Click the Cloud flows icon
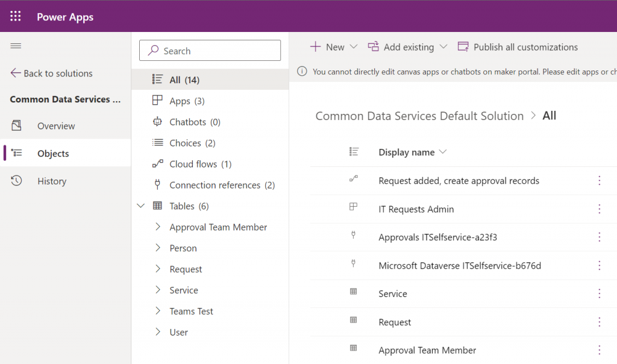The height and width of the screenshot is (364, 617). pyautogui.click(x=157, y=164)
